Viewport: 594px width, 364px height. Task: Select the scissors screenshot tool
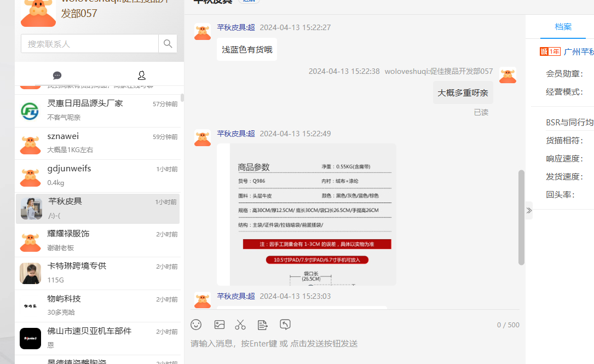(x=240, y=325)
